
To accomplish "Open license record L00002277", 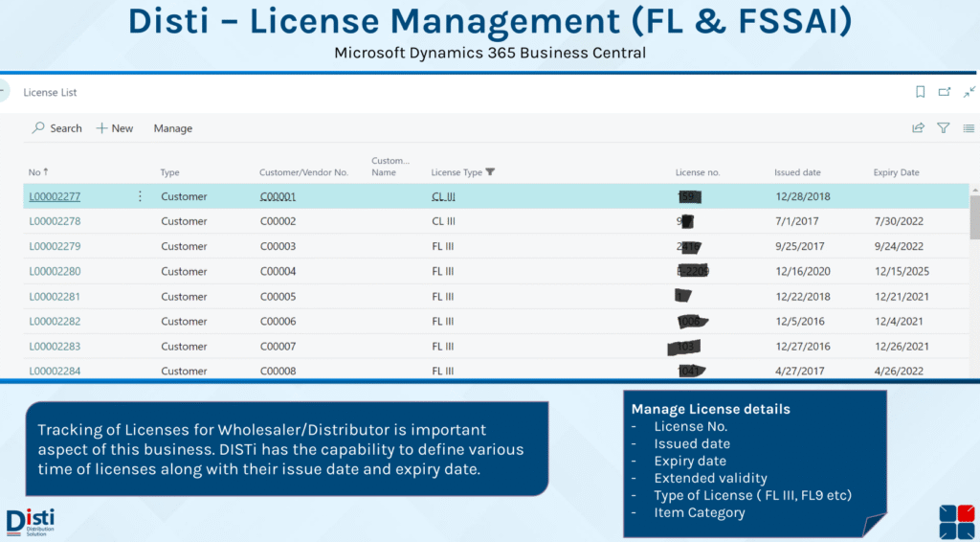I will [55, 196].
